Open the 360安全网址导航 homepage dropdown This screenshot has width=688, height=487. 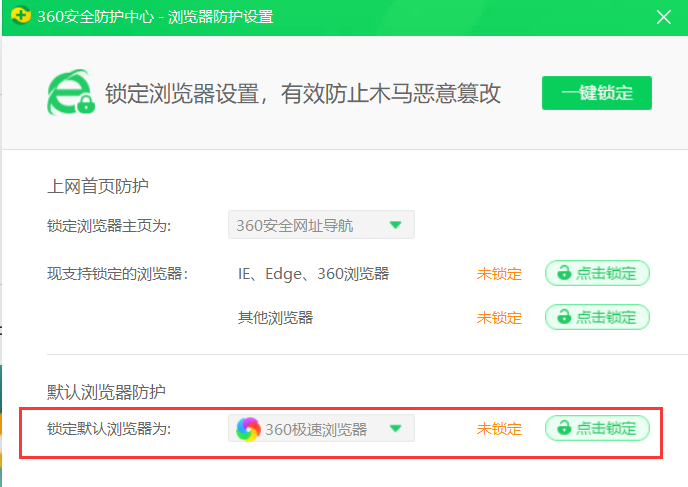[321, 225]
